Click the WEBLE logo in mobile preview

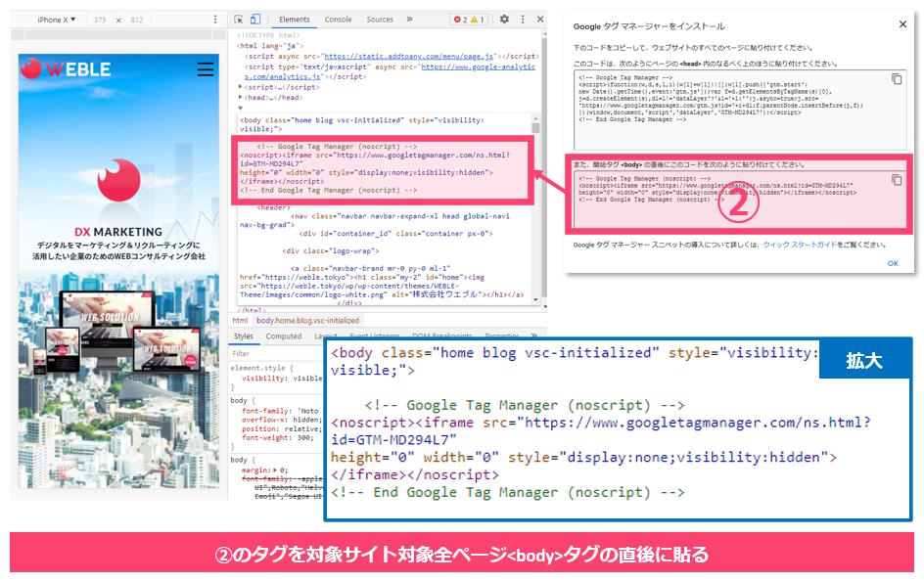tap(66, 68)
